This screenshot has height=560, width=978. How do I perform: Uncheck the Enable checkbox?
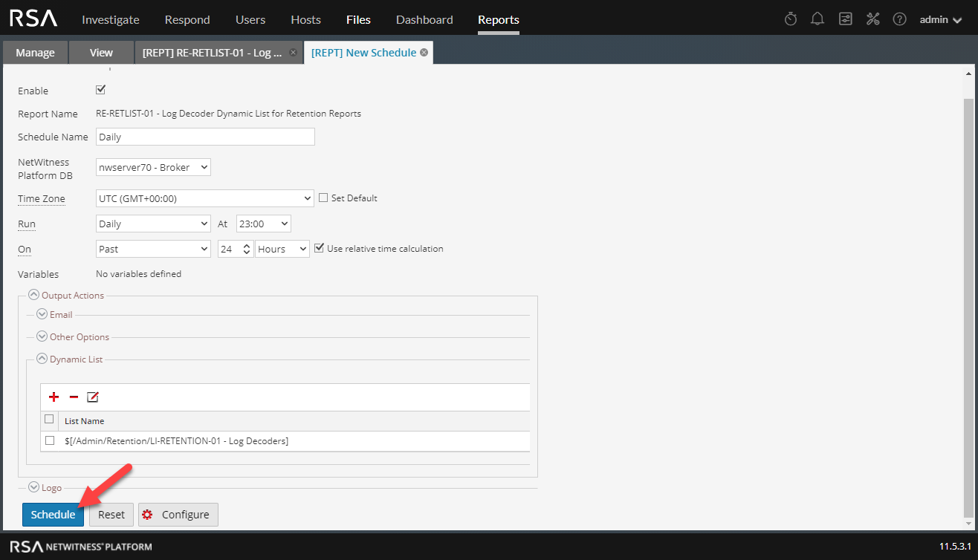(101, 90)
